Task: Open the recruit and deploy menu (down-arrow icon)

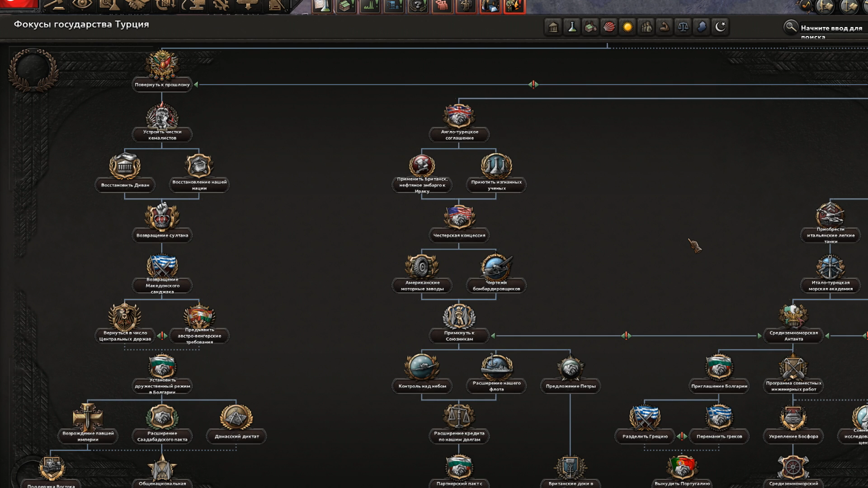Action: (248, 5)
